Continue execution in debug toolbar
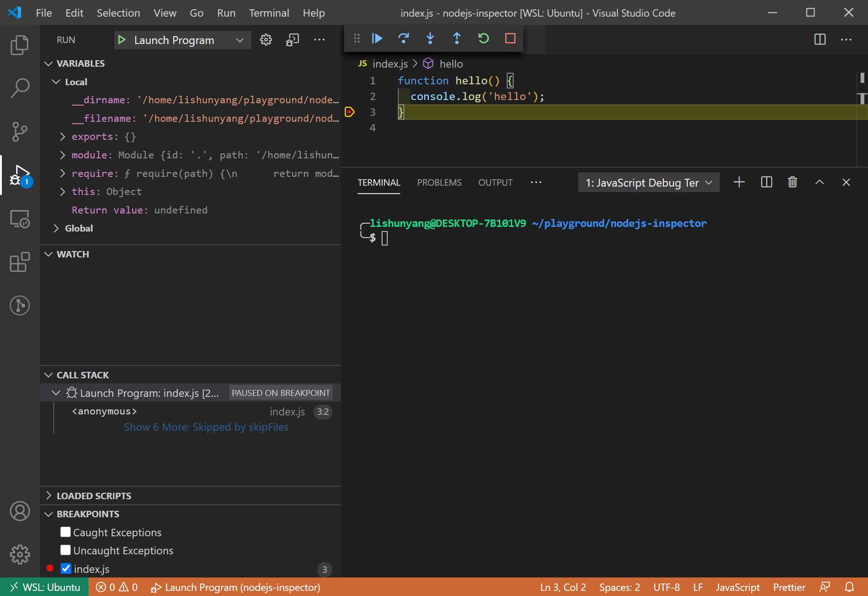The image size is (868, 596). click(x=377, y=38)
